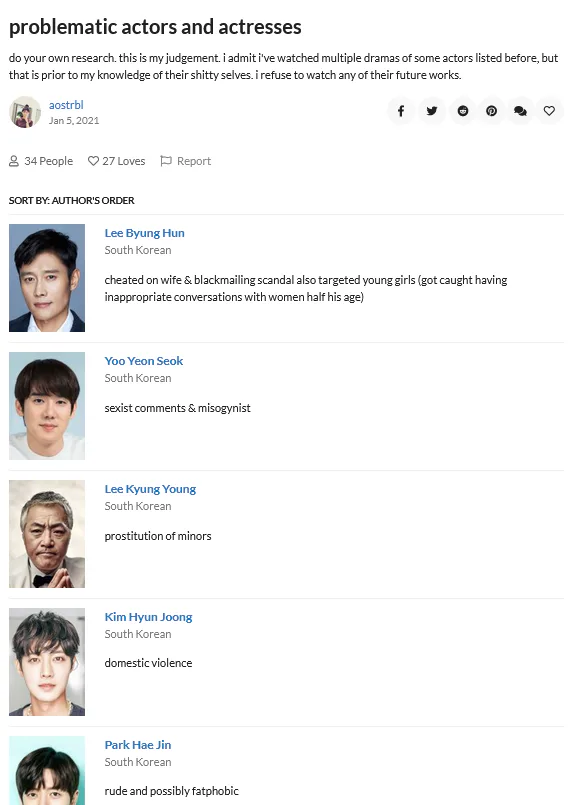Share list via Twitter icon
This screenshot has height=805, width=576.
[x=432, y=111]
